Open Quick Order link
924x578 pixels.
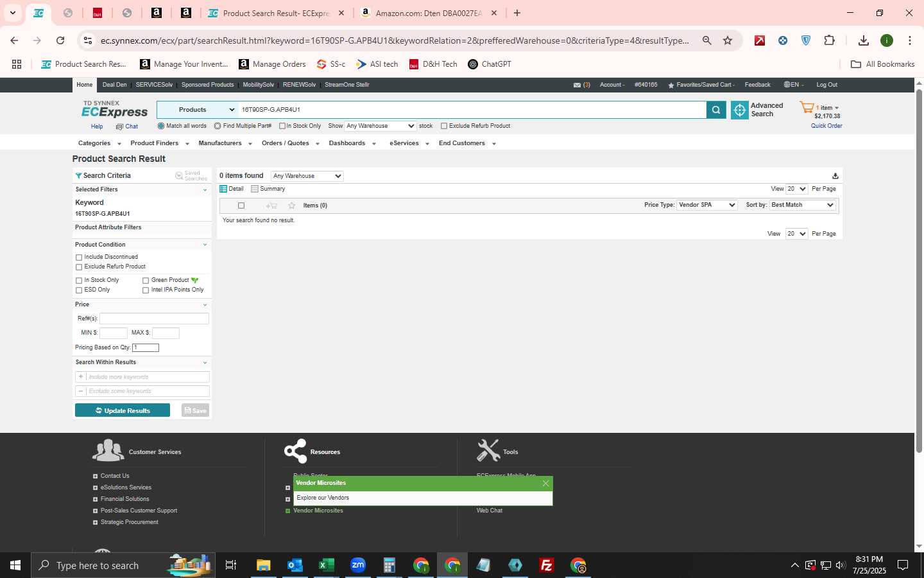pyautogui.click(x=826, y=126)
